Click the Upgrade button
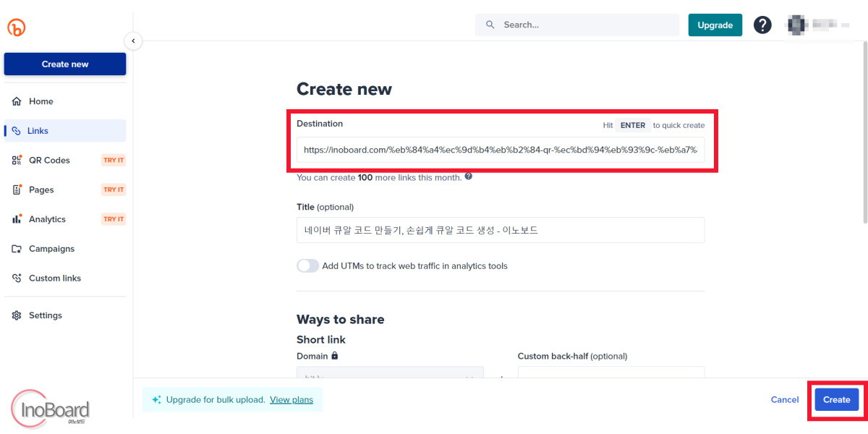 point(715,25)
